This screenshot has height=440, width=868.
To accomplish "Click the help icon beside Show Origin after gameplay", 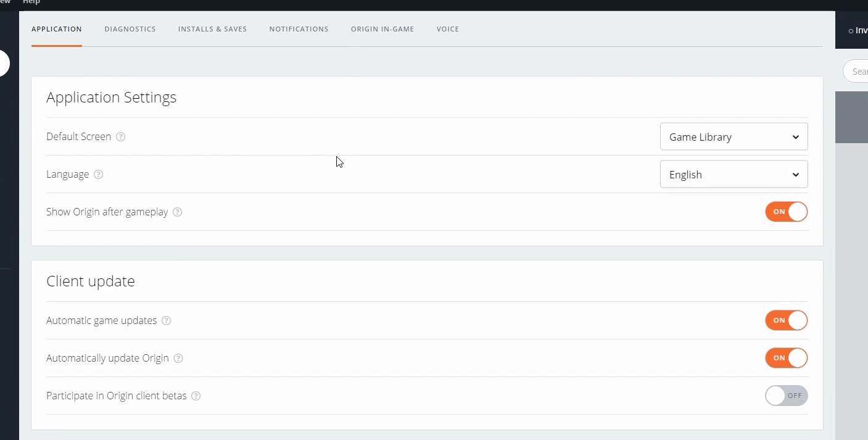I will tap(178, 212).
